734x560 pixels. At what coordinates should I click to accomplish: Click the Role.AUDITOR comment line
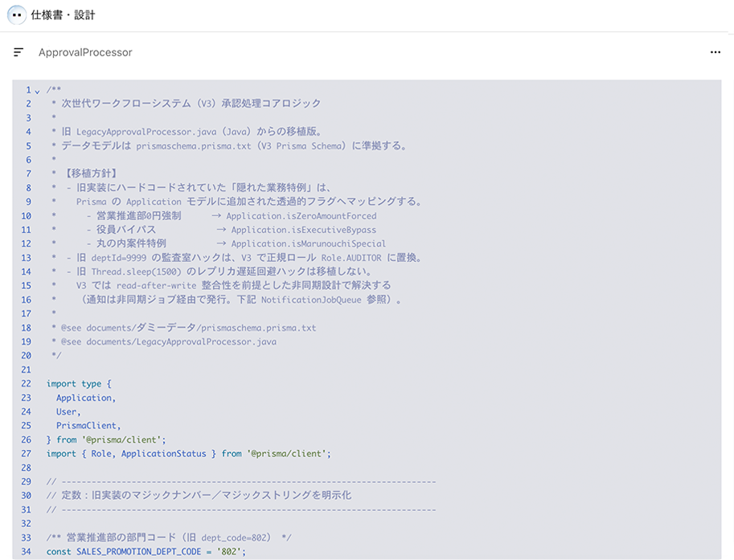pos(237,258)
